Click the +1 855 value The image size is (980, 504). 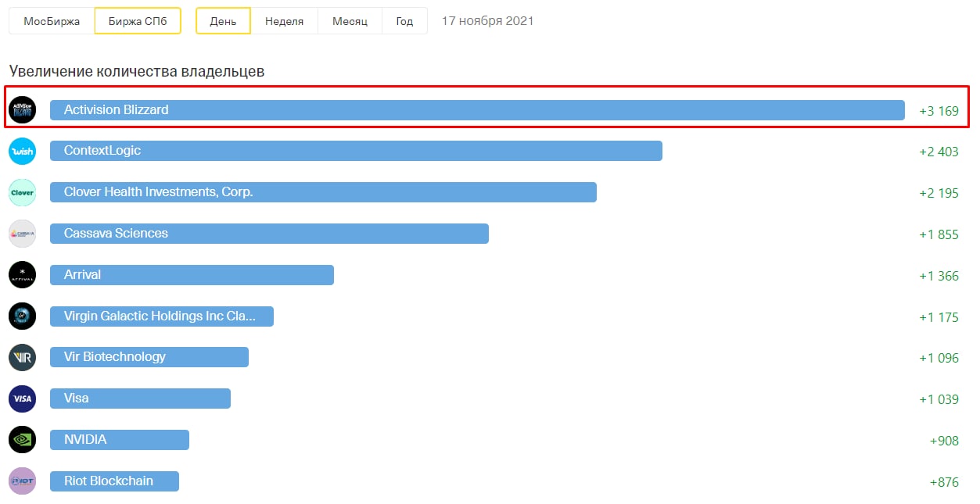coord(939,234)
